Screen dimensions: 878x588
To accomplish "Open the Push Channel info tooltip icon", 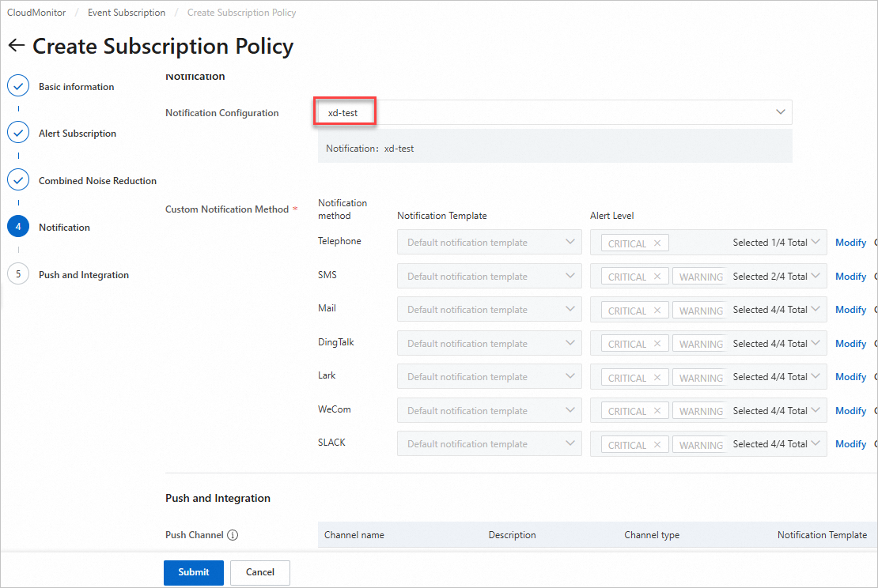I will click(x=233, y=535).
